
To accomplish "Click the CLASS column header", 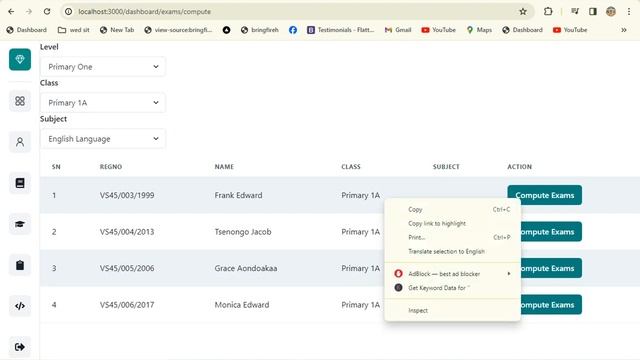I will [x=351, y=167].
